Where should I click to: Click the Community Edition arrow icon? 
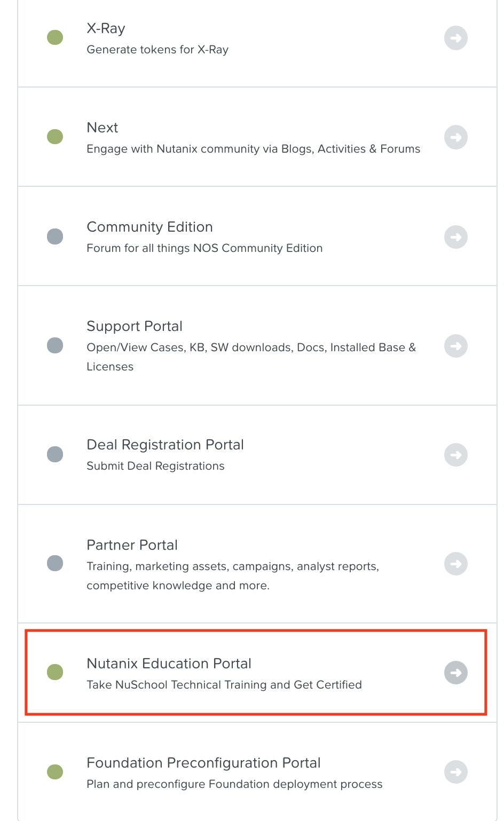[x=456, y=236]
